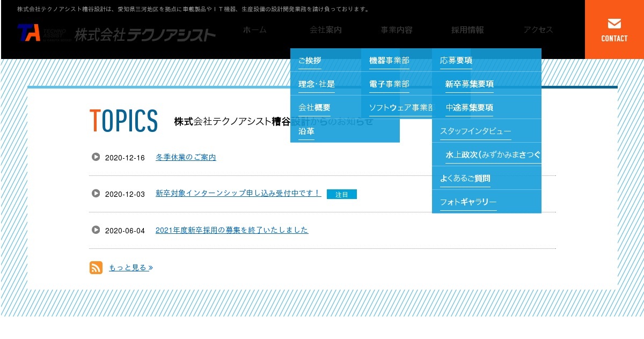
Task: Select アクセス in the navigation bar
Action: [538, 31]
